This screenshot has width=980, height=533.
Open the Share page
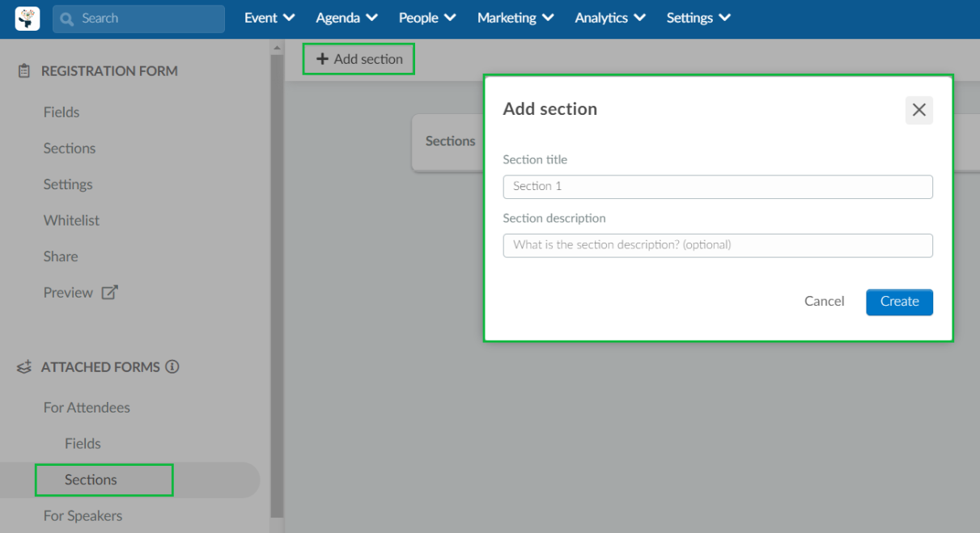pyautogui.click(x=61, y=256)
